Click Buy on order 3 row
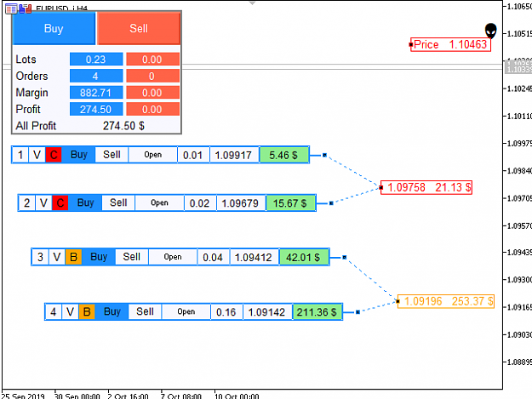532x399 pixels. [99, 257]
